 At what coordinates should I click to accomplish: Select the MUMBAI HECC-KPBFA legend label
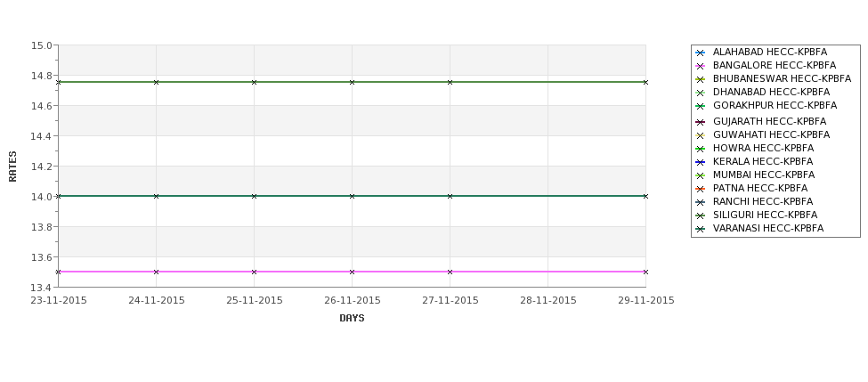pos(764,175)
